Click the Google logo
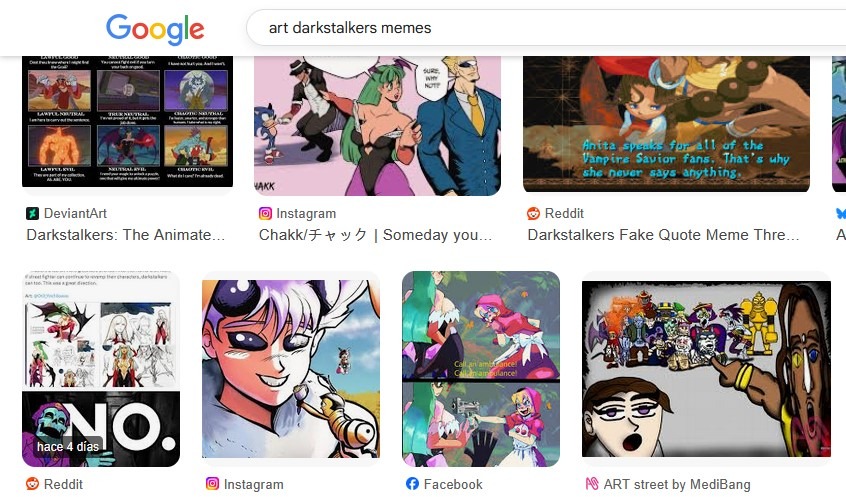Image resolution: width=846 pixels, height=497 pixels. point(155,29)
